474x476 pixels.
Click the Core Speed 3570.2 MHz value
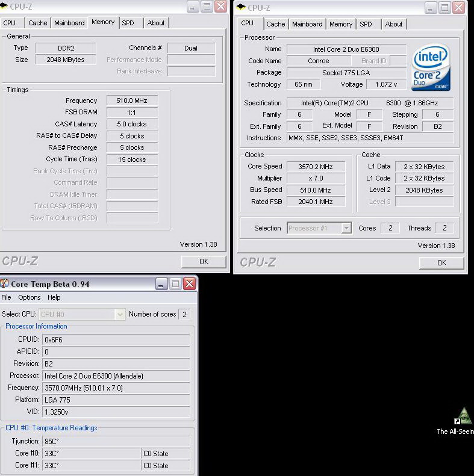click(x=316, y=167)
